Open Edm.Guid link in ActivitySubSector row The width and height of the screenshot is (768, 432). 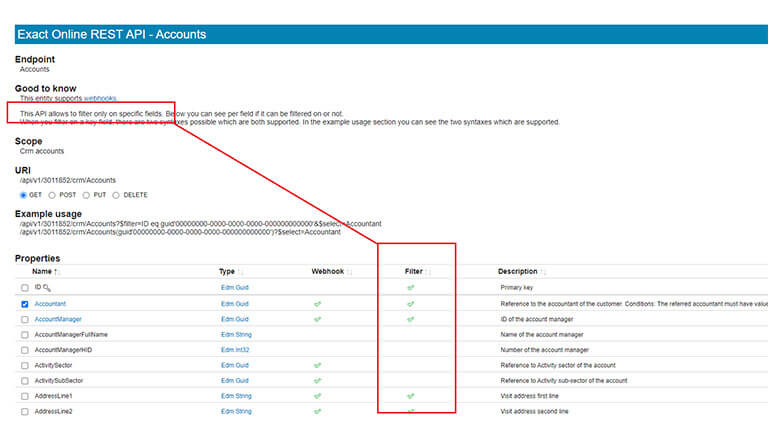click(235, 381)
